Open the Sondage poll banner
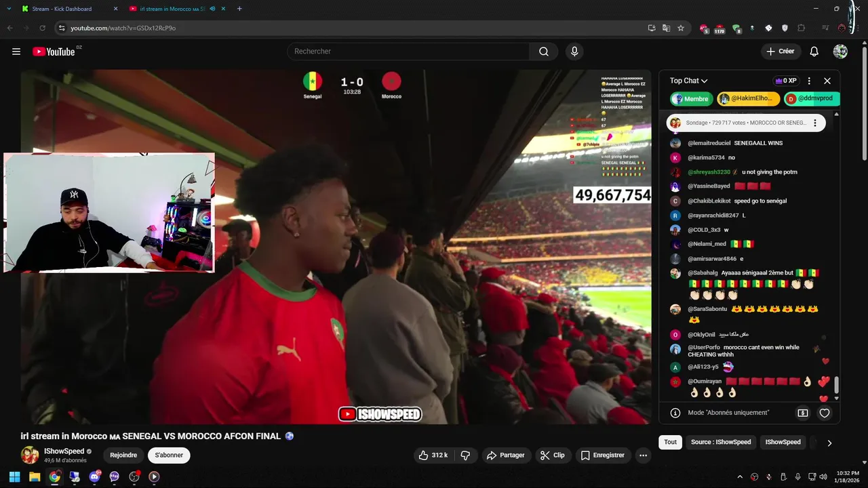 click(x=746, y=123)
